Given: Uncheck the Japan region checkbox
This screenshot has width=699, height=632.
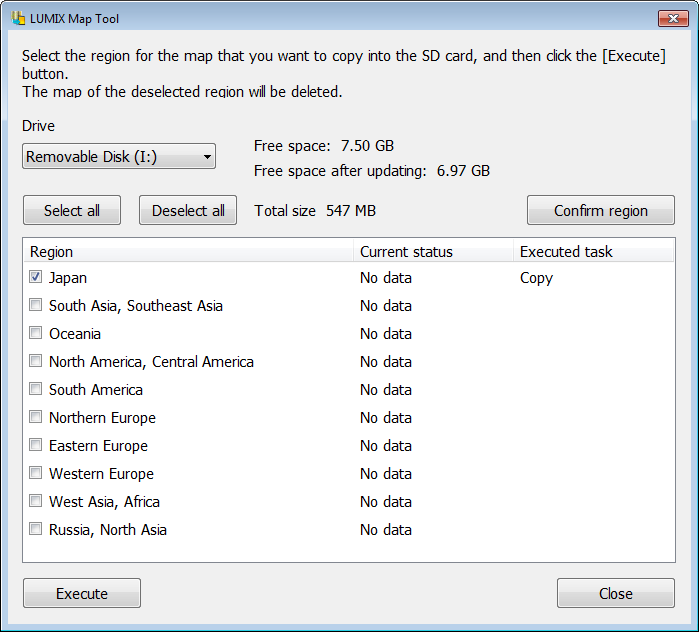Looking at the screenshot, I should click(36, 277).
